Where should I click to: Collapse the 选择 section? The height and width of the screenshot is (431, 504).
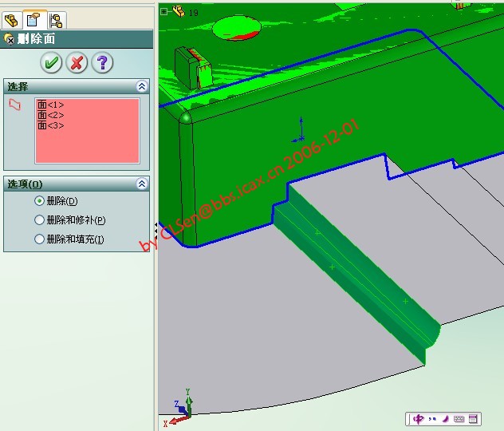click(x=142, y=86)
